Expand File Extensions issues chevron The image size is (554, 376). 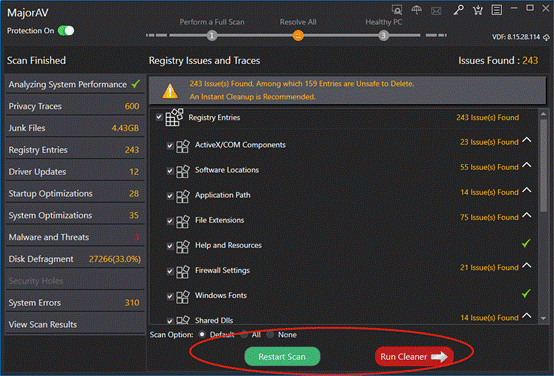point(526,215)
